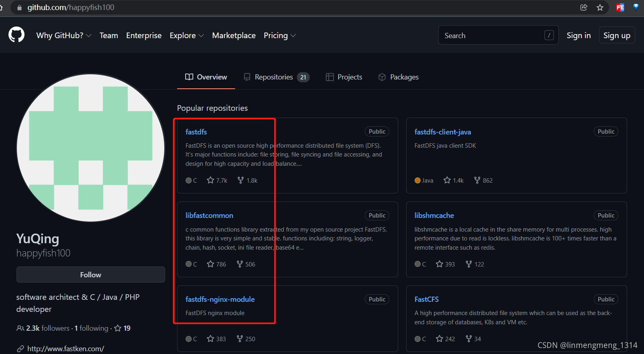Click the stars icon on fastdfs card
The image size is (644, 354).
pyautogui.click(x=211, y=180)
